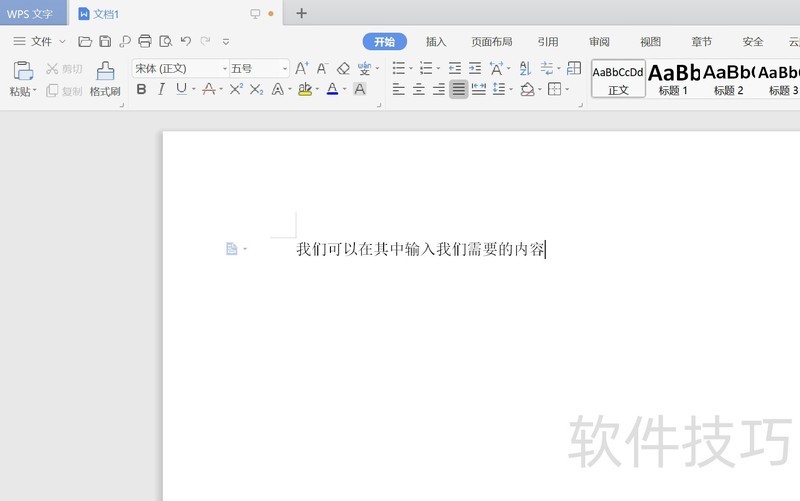Viewport: 800px width, 501px height.
Task: Click the shading paint bucket icon
Action: point(528,89)
